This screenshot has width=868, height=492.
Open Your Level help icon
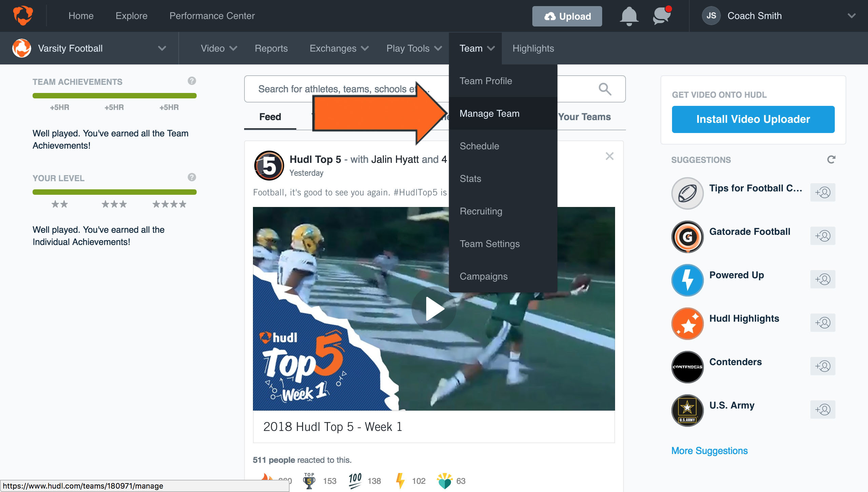tap(192, 177)
